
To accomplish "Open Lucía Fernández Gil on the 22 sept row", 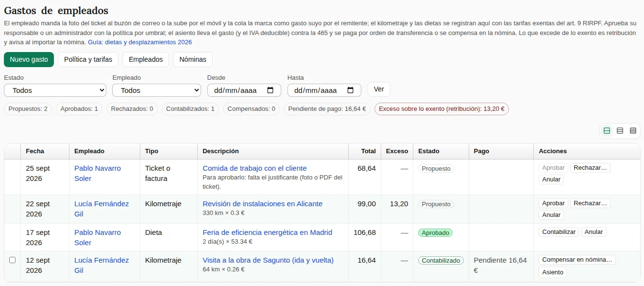I will (102, 209).
